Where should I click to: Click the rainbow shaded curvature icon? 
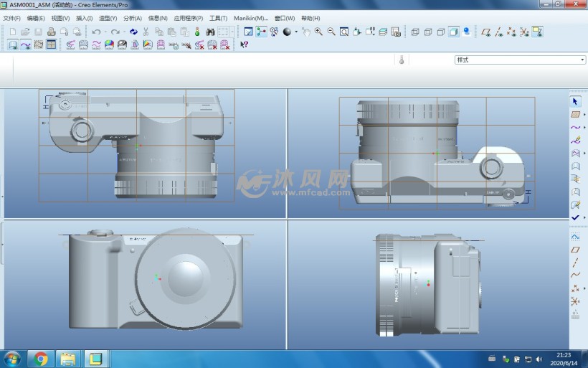click(x=109, y=44)
